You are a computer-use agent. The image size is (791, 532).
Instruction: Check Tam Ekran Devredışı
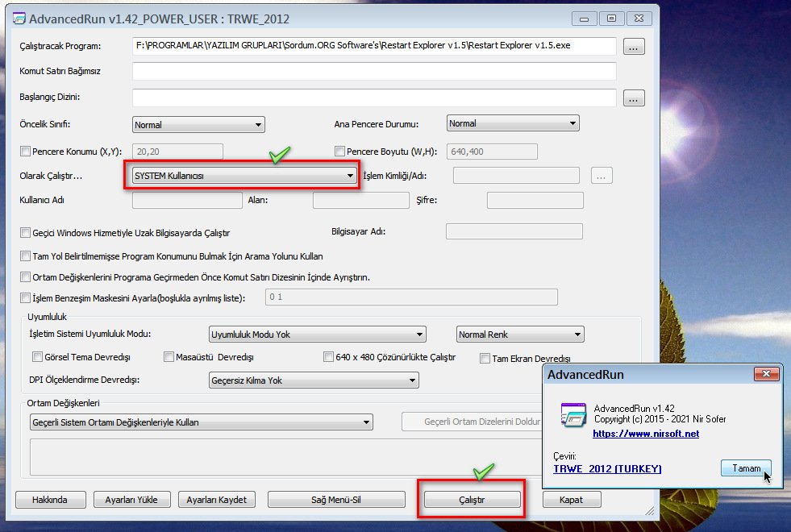pyautogui.click(x=485, y=358)
